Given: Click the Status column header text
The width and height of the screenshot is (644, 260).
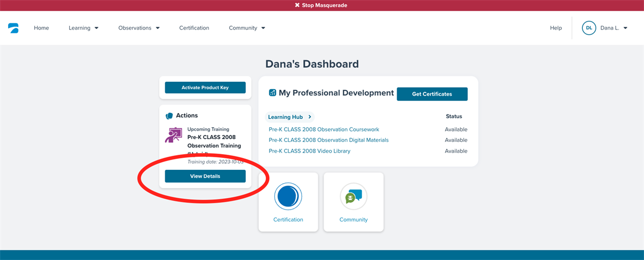Looking at the screenshot, I should 454,117.
